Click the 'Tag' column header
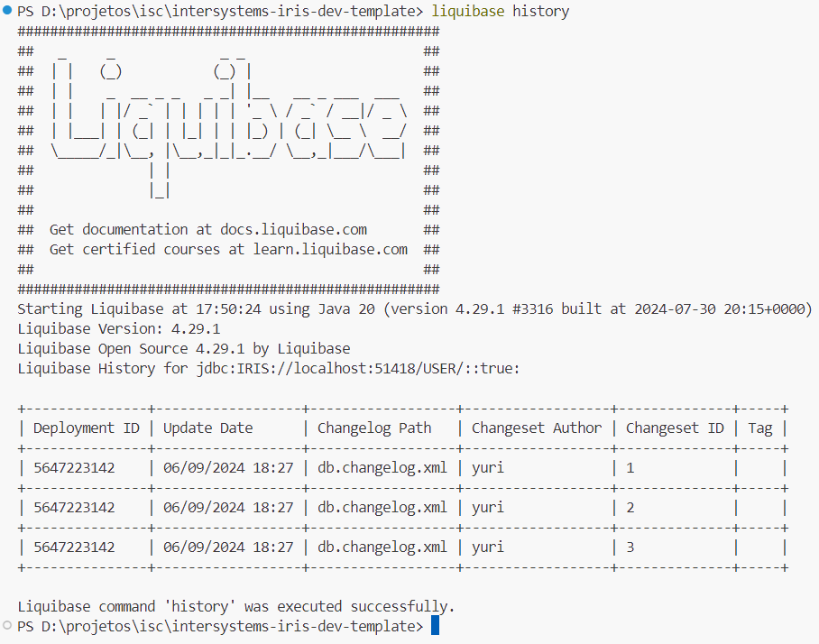 pyautogui.click(x=760, y=428)
